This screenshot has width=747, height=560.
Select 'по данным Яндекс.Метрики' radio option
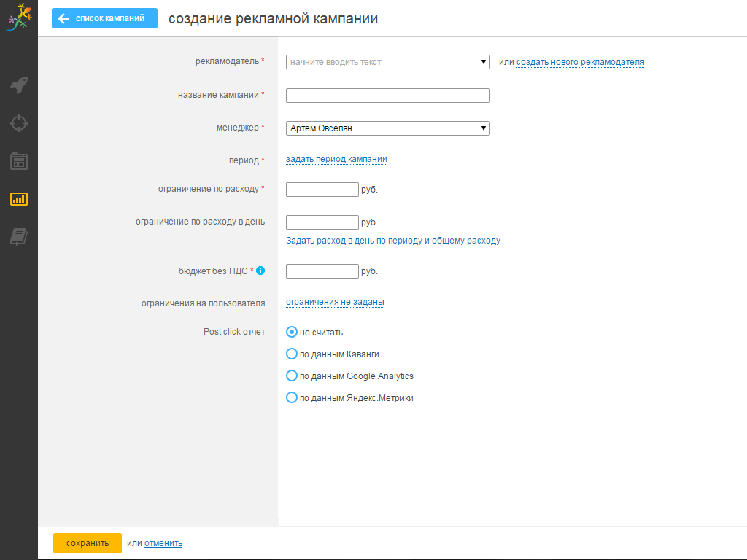[292, 398]
